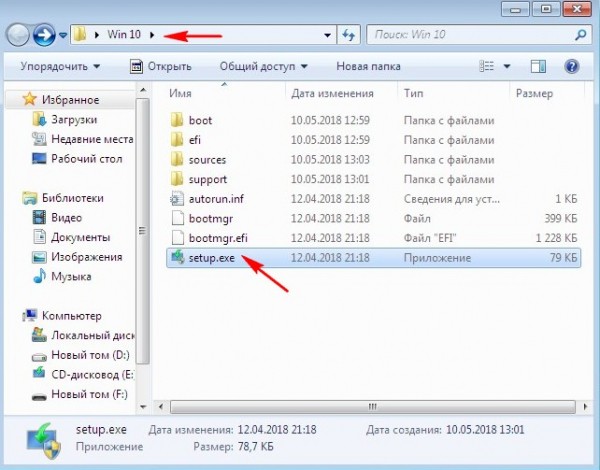600x470 pixels.
Task: Click Новая папка to create a folder
Action: [368, 66]
